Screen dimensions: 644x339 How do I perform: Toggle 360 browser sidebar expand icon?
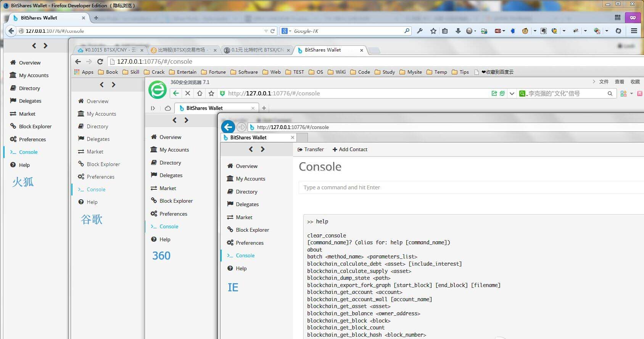tap(153, 108)
